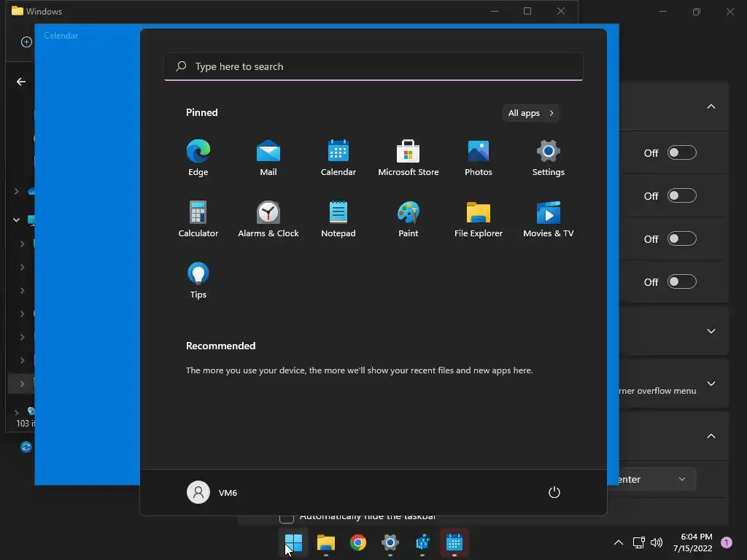
Task: Open pinned File Explorer app
Action: [x=479, y=219]
